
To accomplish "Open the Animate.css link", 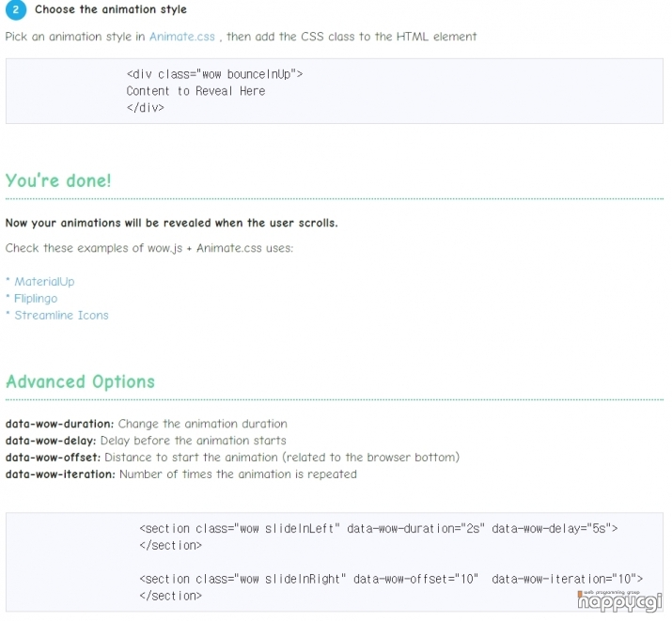I will pos(182,37).
